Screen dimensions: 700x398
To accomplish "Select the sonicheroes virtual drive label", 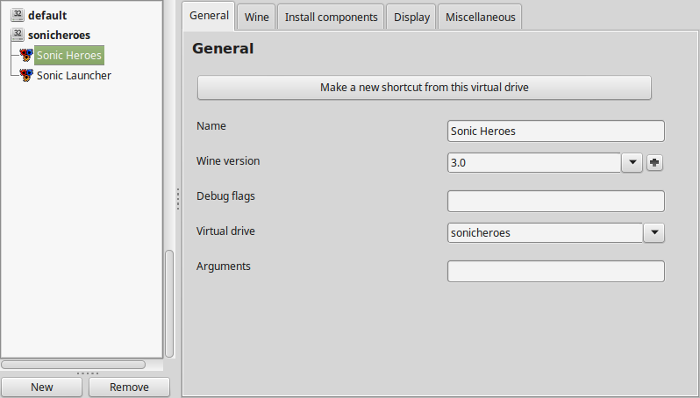I will click(x=59, y=35).
